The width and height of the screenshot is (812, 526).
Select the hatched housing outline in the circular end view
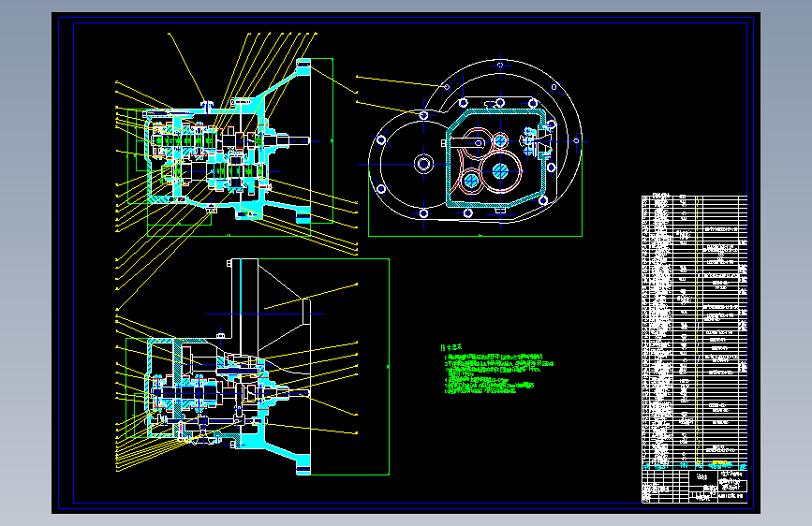tap(496, 158)
